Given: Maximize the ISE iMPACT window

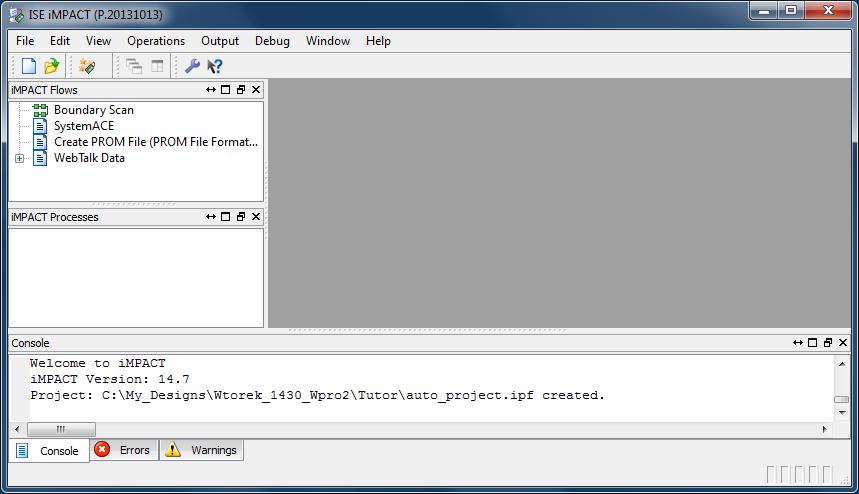Looking at the screenshot, I should (791, 10).
